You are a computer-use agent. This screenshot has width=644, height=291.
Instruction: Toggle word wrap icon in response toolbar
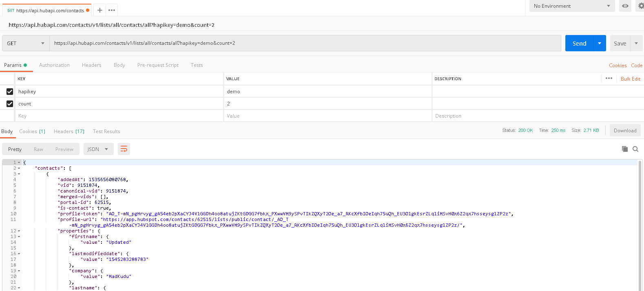click(124, 149)
